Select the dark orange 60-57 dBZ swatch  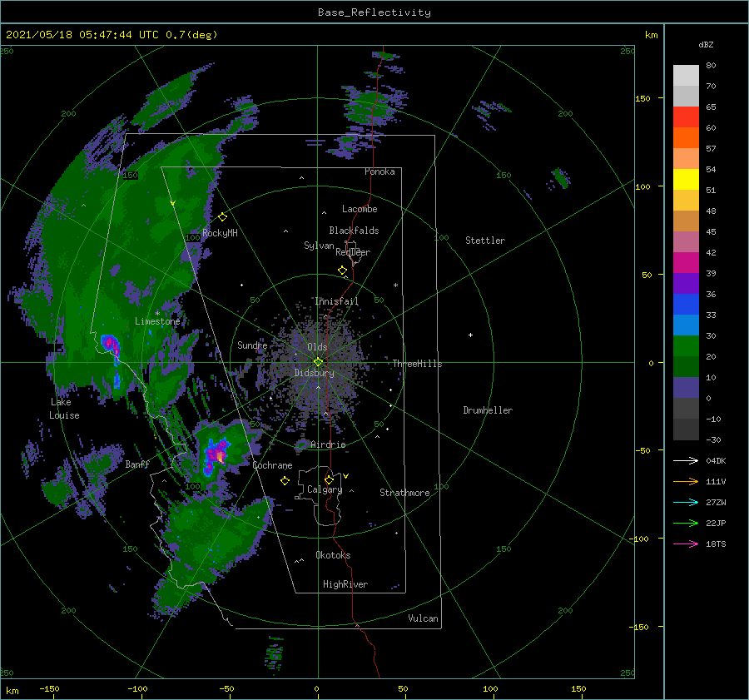pos(686,138)
